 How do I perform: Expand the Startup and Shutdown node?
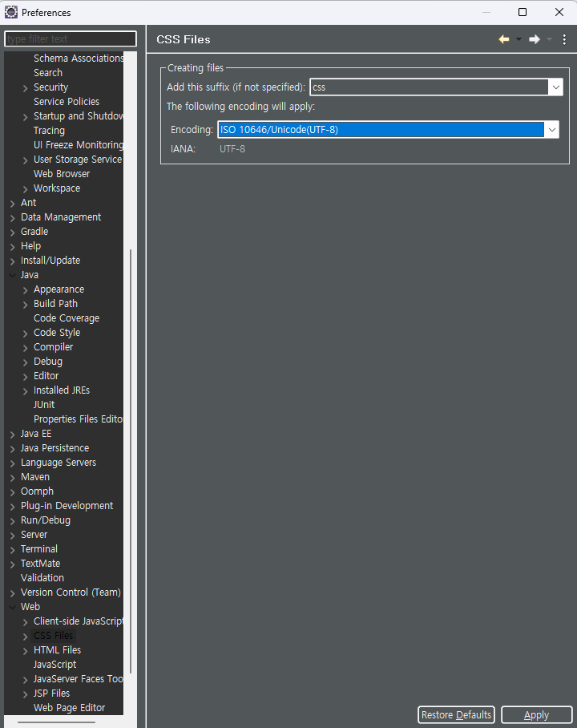tap(26, 116)
